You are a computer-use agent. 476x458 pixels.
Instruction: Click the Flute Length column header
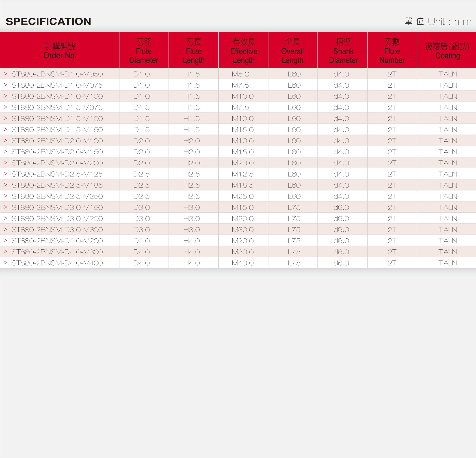click(194, 50)
